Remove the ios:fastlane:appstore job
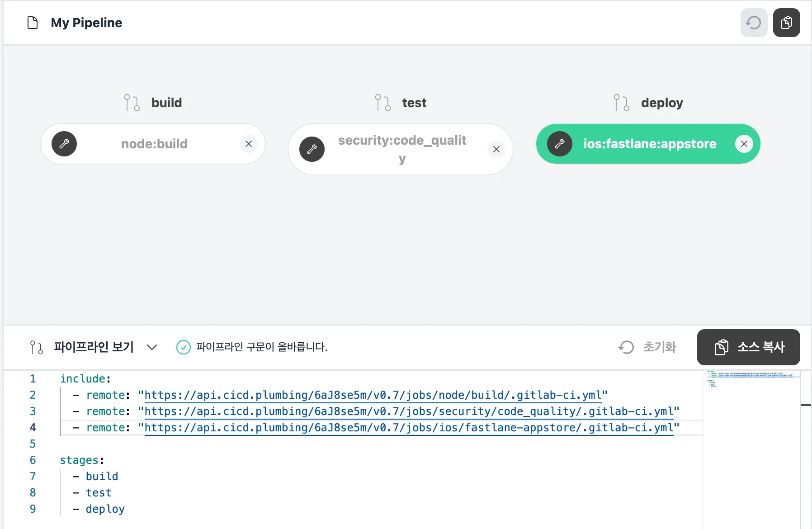 point(744,144)
